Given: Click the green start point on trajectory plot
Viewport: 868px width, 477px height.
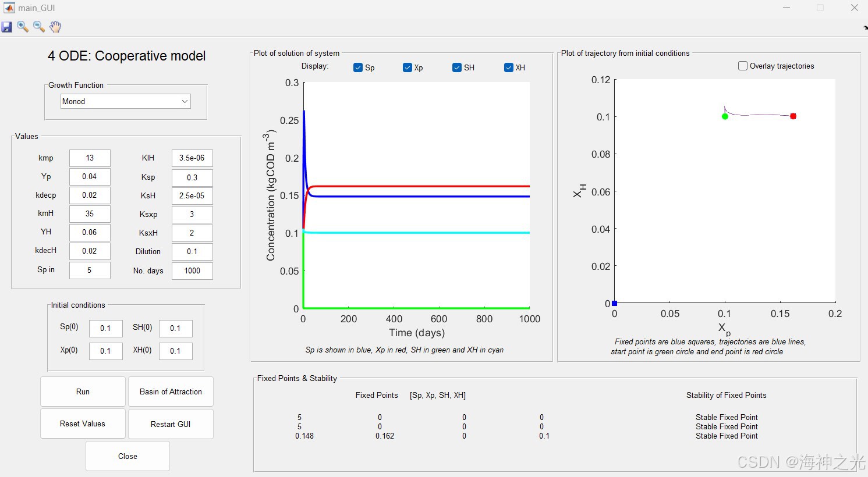Looking at the screenshot, I should tap(725, 116).
